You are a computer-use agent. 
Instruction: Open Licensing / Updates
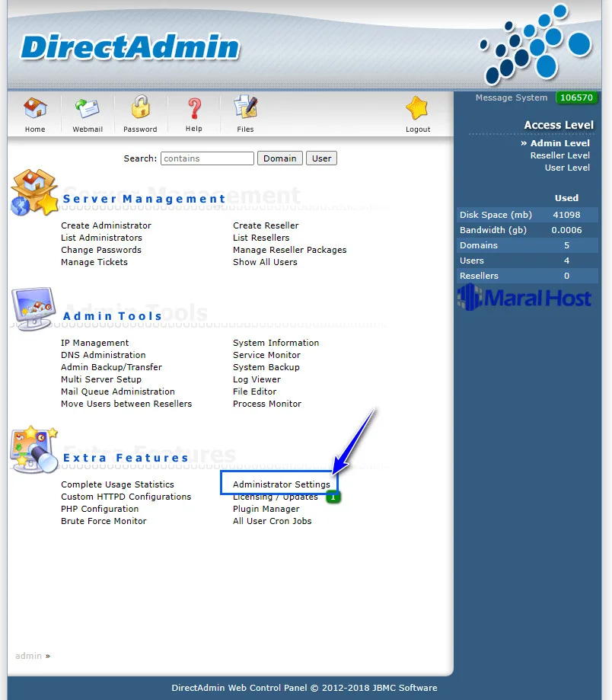(276, 496)
